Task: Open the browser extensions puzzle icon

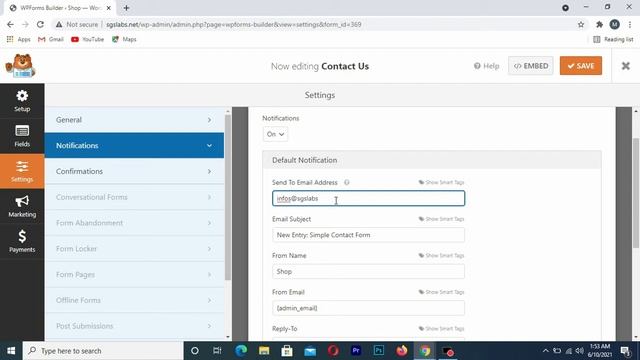Action: tap(599, 24)
